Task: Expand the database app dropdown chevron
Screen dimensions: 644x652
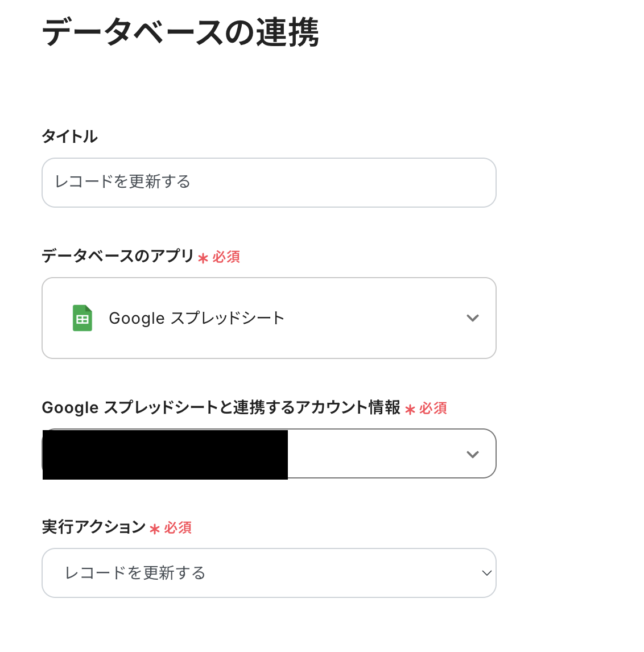Action: (x=472, y=318)
